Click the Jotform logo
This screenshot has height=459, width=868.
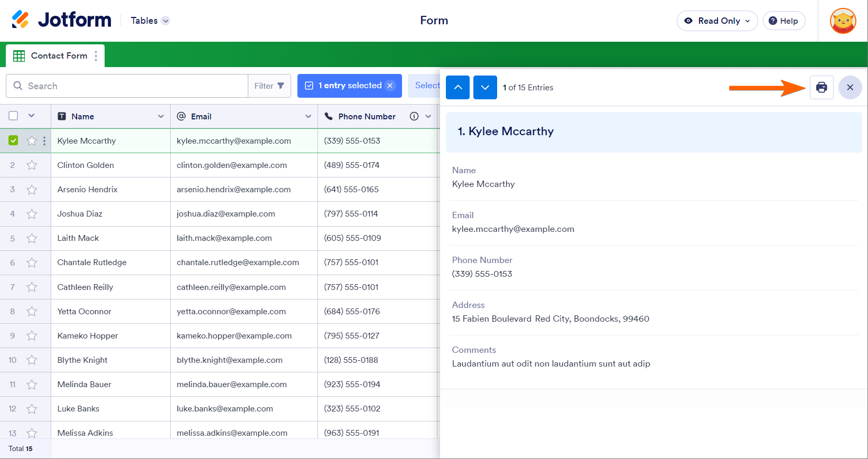61,20
